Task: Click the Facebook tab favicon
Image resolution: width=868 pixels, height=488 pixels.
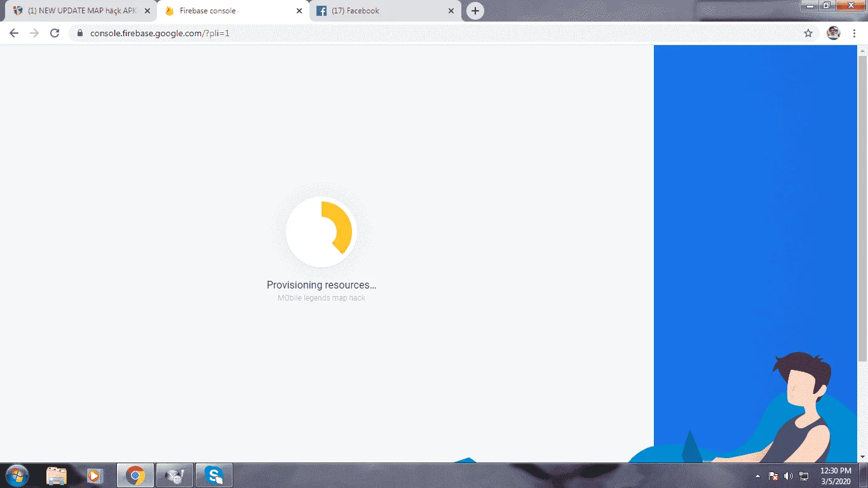Action: pyautogui.click(x=322, y=11)
